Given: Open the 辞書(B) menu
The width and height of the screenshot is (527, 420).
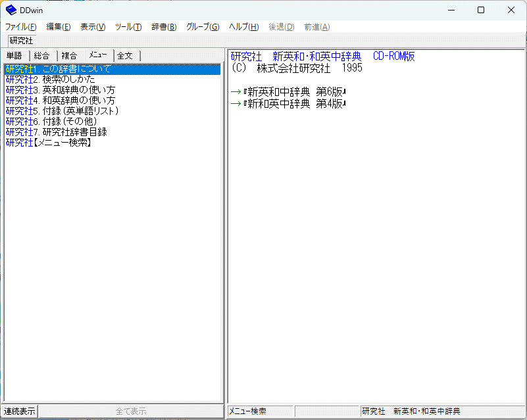Looking at the screenshot, I should point(164,27).
